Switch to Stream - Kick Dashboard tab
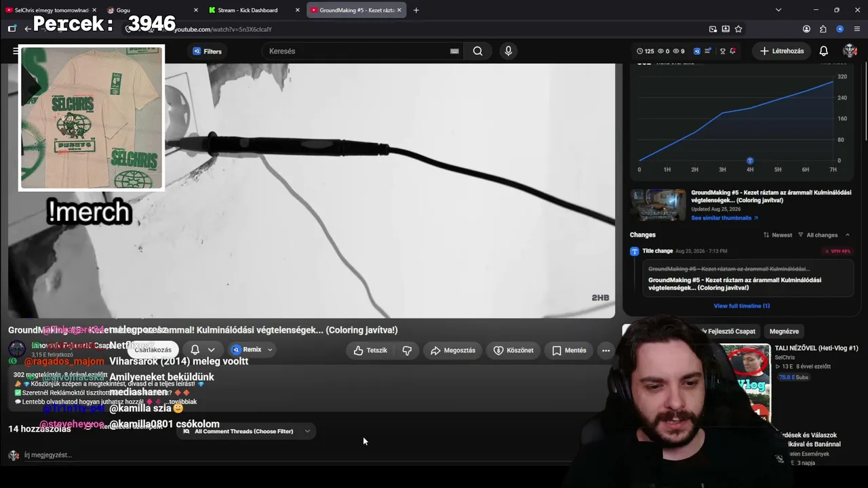Image resolution: width=868 pixels, height=488 pixels. [254, 10]
